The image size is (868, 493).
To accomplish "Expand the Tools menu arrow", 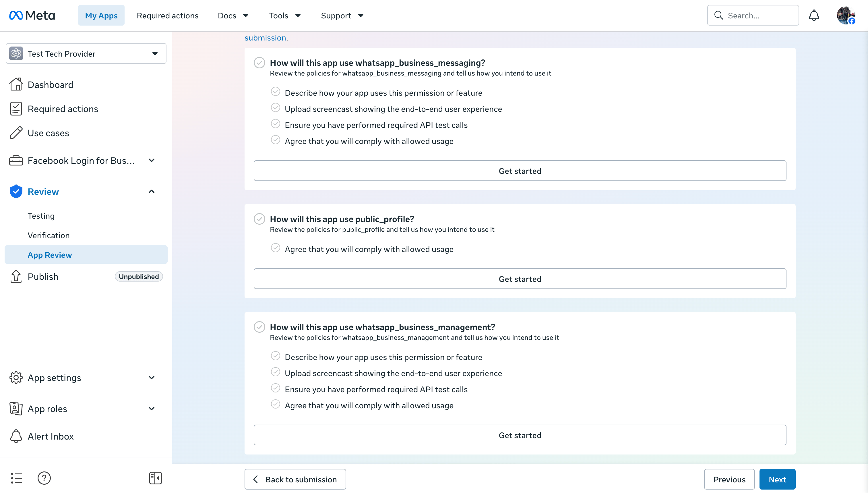I will [x=298, y=16].
